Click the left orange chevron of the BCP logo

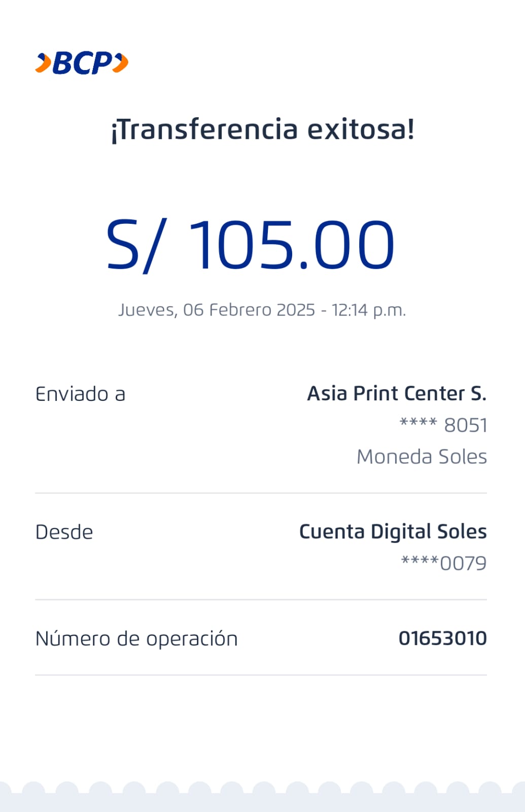[44, 63]
